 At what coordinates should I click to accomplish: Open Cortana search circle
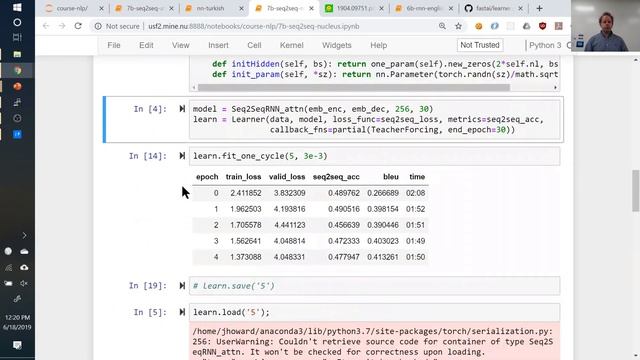click(17, 22)
